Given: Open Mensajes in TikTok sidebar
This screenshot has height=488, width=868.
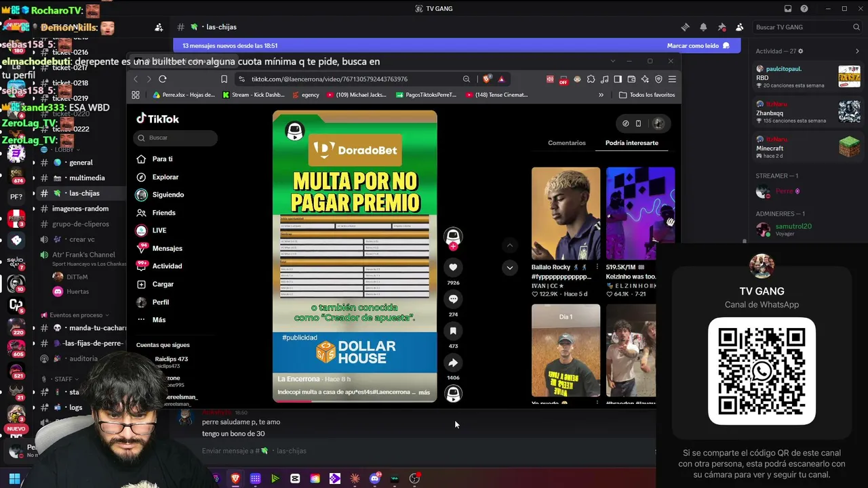Looking at the screenshot, I should pyautogui.click(x=167, y=249).
